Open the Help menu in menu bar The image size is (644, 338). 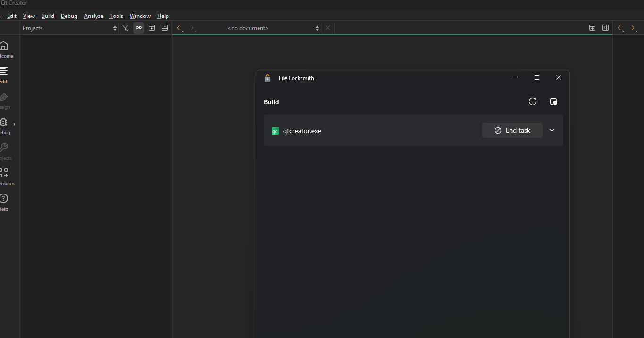(x=163, y=16)
